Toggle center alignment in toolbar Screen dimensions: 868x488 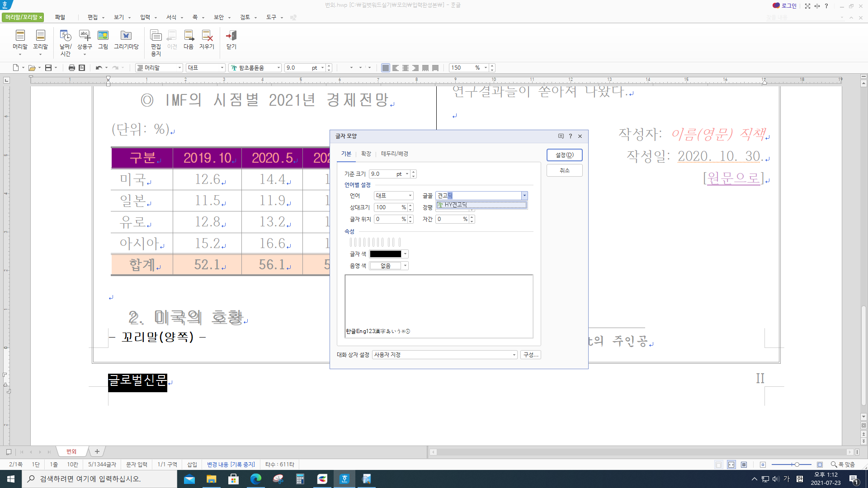[x=406, y=68]
